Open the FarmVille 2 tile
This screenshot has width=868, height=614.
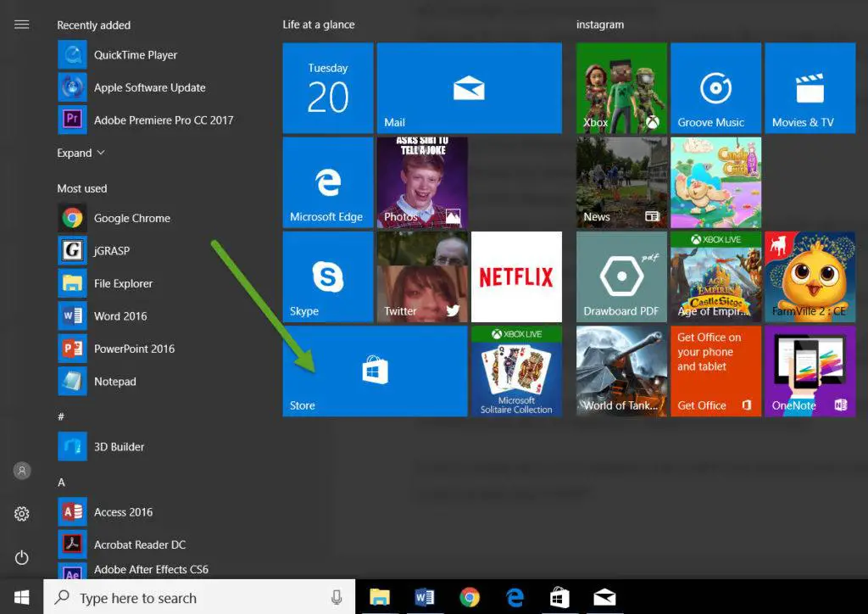click(810, 276)
